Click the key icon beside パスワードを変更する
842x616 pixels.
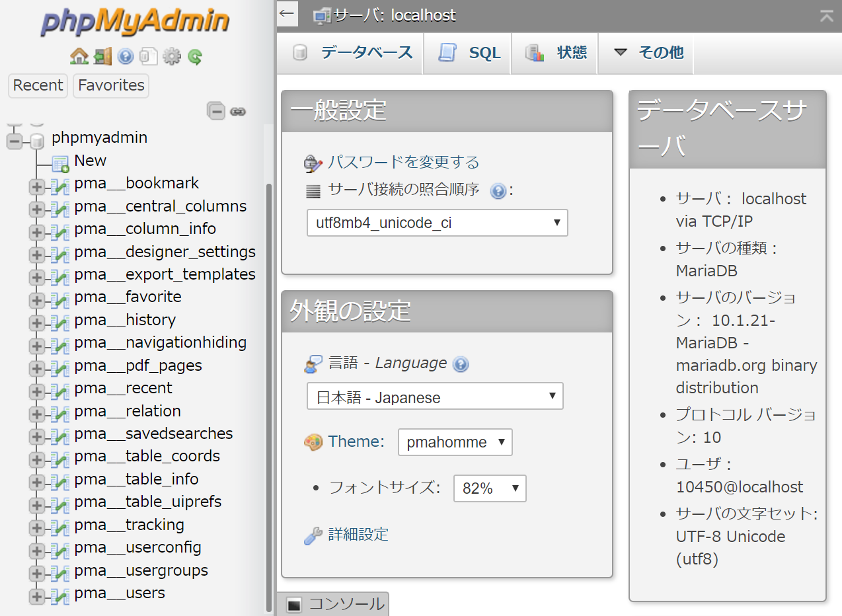(x=313, y=163)
